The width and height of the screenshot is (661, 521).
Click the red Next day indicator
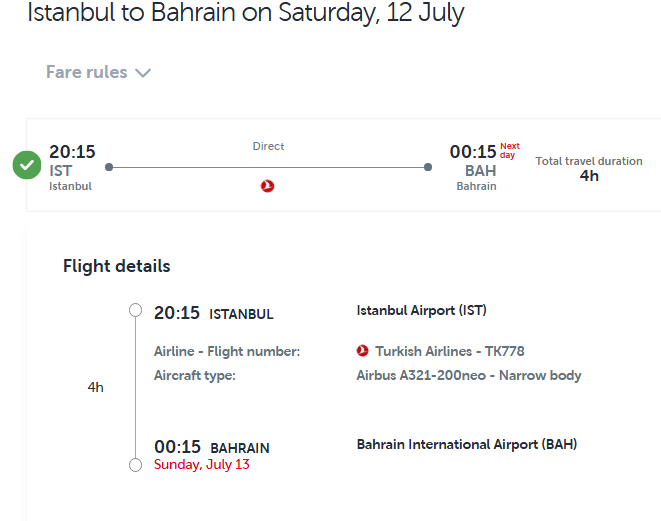510,151
